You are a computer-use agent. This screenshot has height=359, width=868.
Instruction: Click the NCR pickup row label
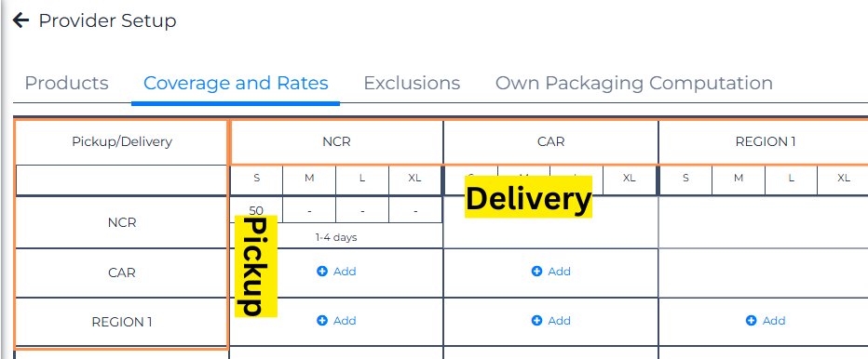coord(122,223)
